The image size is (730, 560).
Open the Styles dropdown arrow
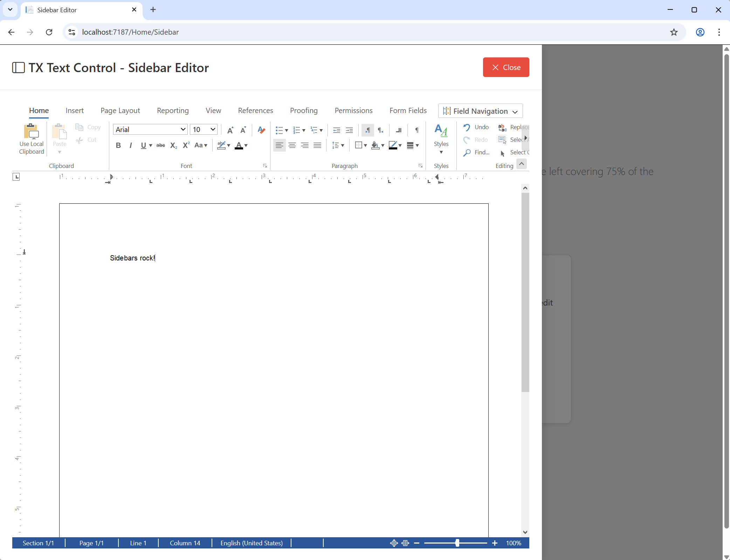441,152
